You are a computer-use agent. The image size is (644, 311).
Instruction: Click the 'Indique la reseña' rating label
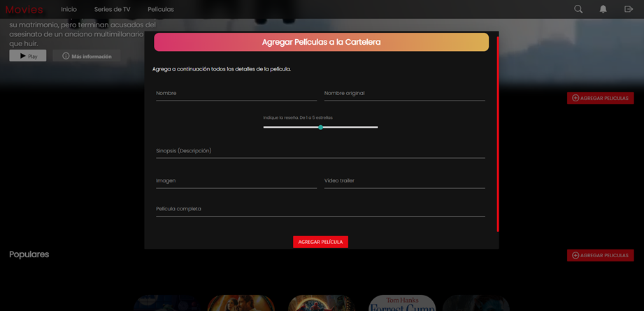click(298, 117)
